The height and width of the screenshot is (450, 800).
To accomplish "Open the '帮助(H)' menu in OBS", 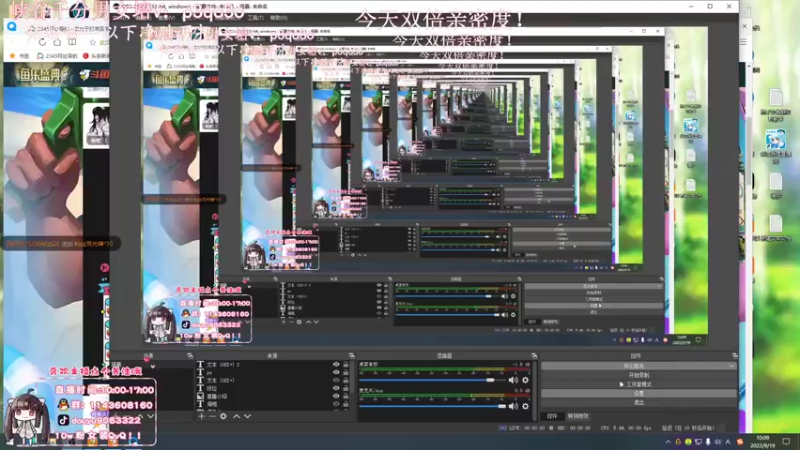I will click(x=279, y=17).
